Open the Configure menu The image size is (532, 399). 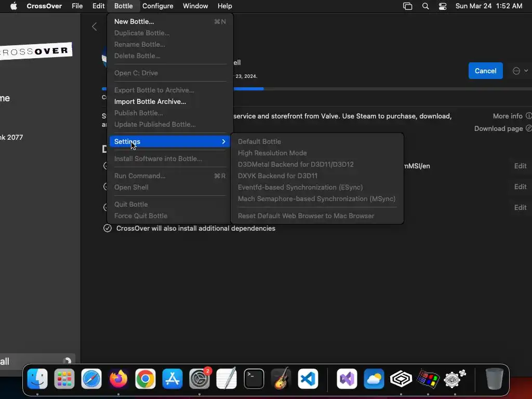point(158,6)
